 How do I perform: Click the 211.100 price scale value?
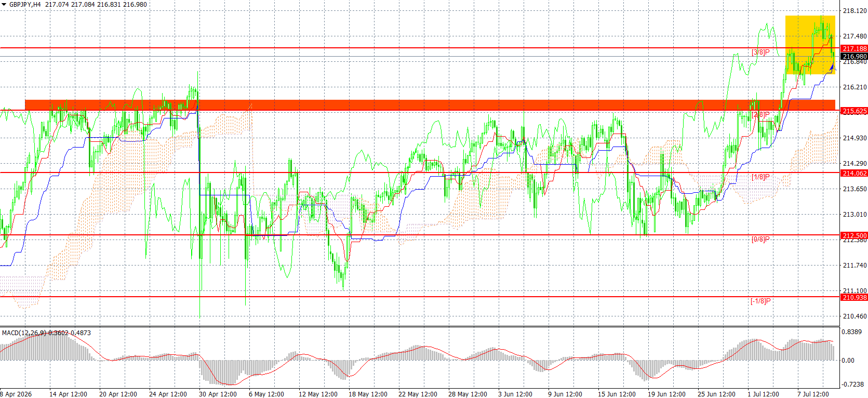pyautogui.click(x=855, y=290)
